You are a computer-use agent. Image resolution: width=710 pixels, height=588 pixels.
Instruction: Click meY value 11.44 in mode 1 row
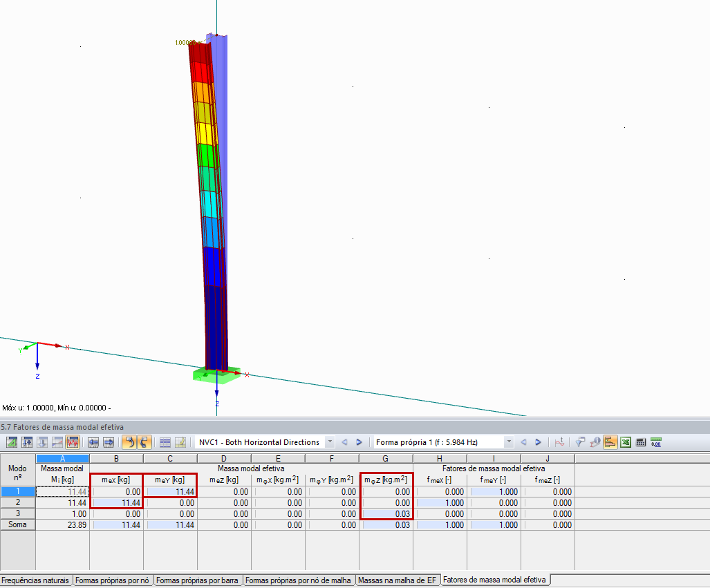pyautogui.click(x=170, y=491)
